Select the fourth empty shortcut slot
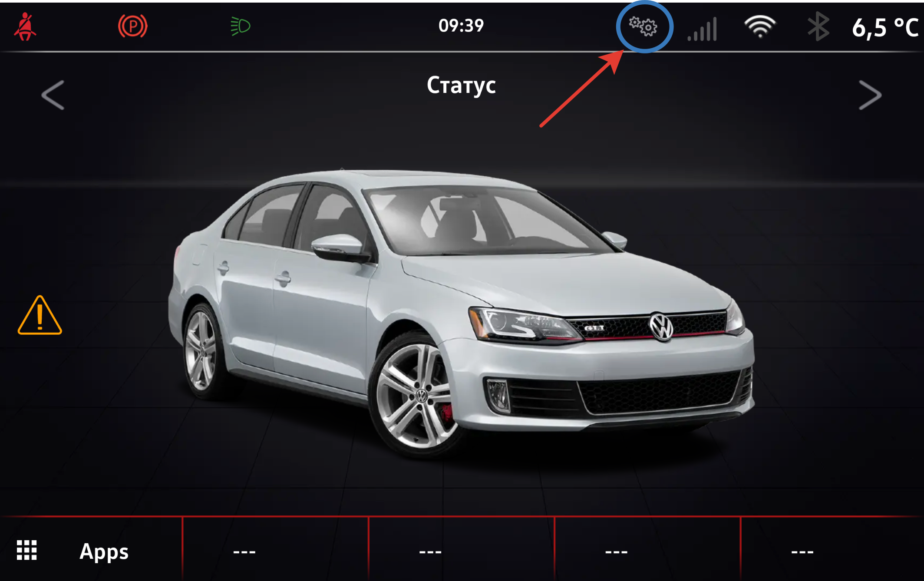This screenshot has height=581, width=924. click(802, 551)
